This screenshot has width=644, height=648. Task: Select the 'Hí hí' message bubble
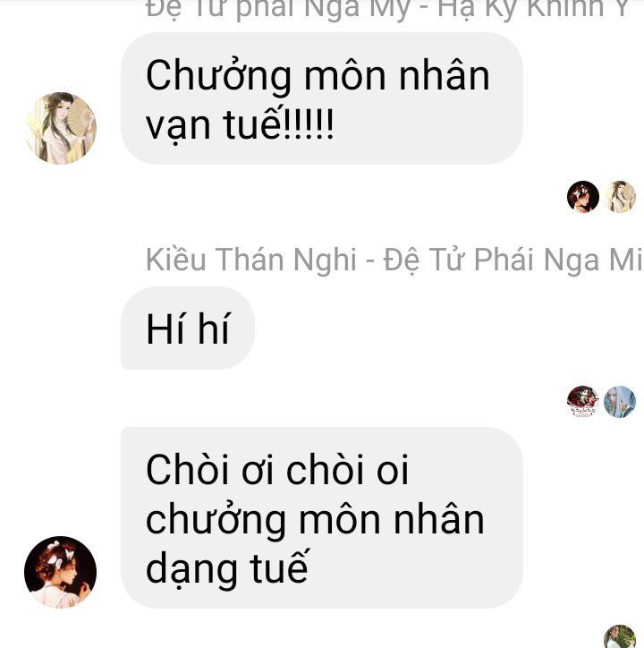[188, 328]
